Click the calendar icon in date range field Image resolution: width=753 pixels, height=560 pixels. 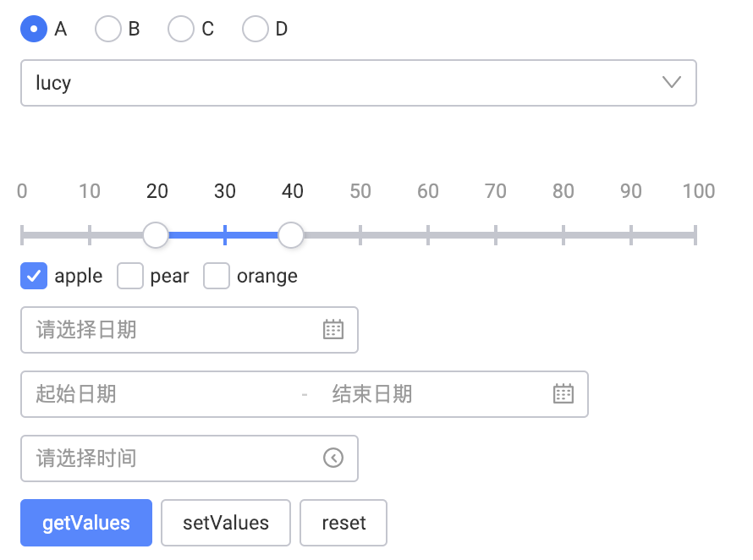[x=563, y=393]
